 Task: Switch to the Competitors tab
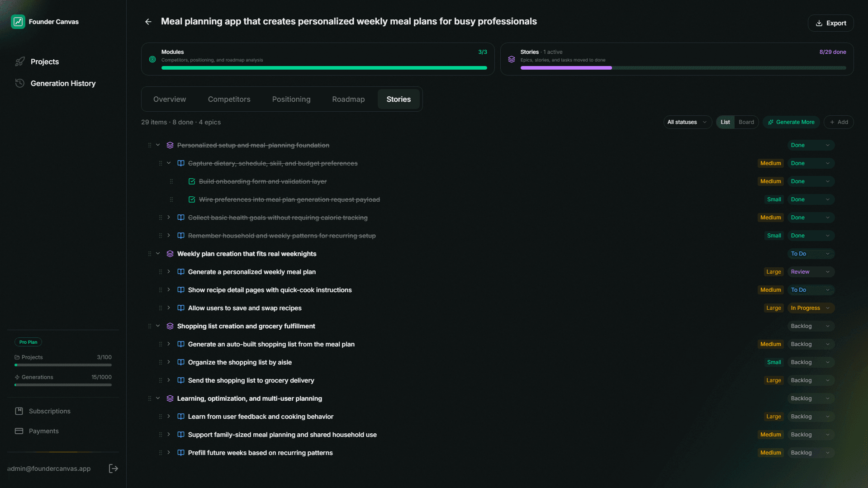coord(229,99)
